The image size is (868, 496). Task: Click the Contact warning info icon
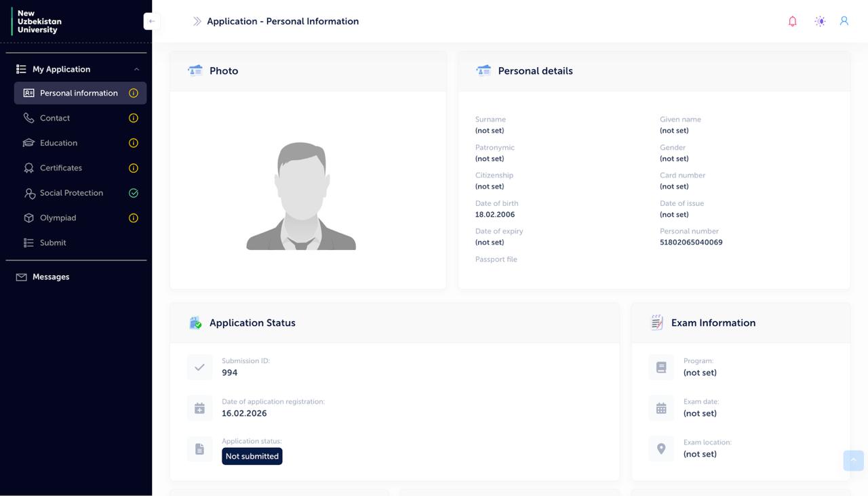(x=134, y=118)
